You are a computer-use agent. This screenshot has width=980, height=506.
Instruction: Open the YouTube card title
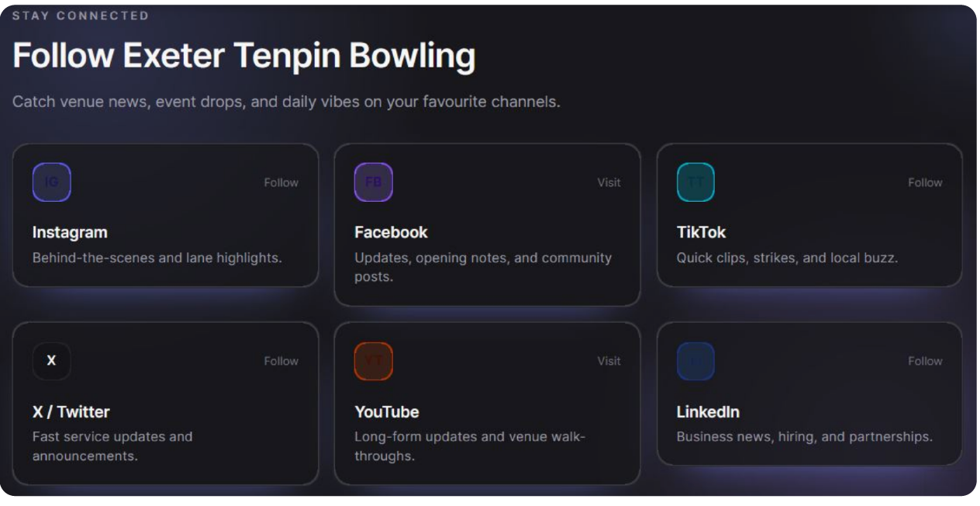(387, 411)
